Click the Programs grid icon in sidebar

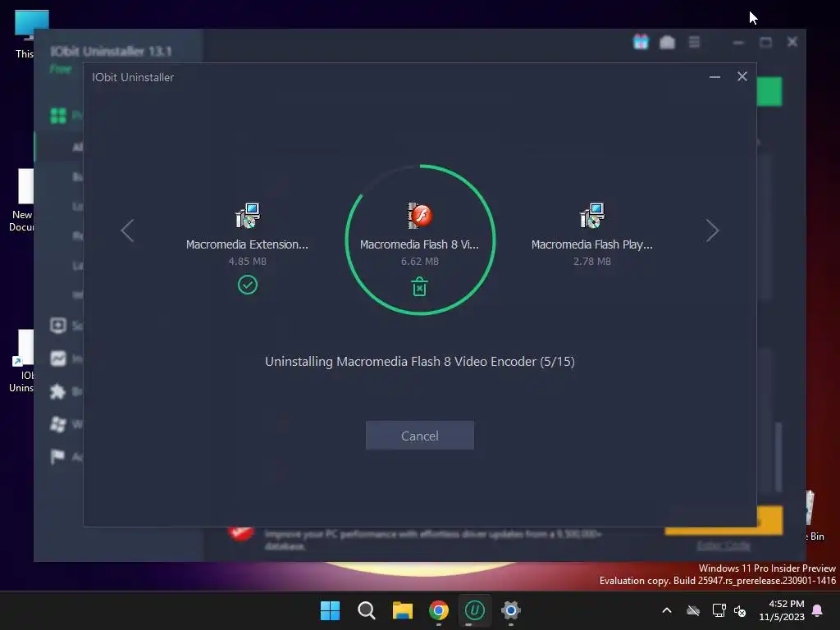tap(58, 116)
